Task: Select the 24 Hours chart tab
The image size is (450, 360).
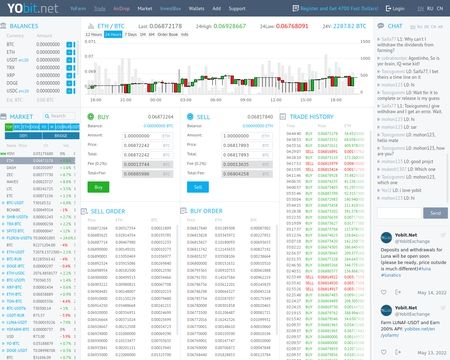Action: point(113,34)
